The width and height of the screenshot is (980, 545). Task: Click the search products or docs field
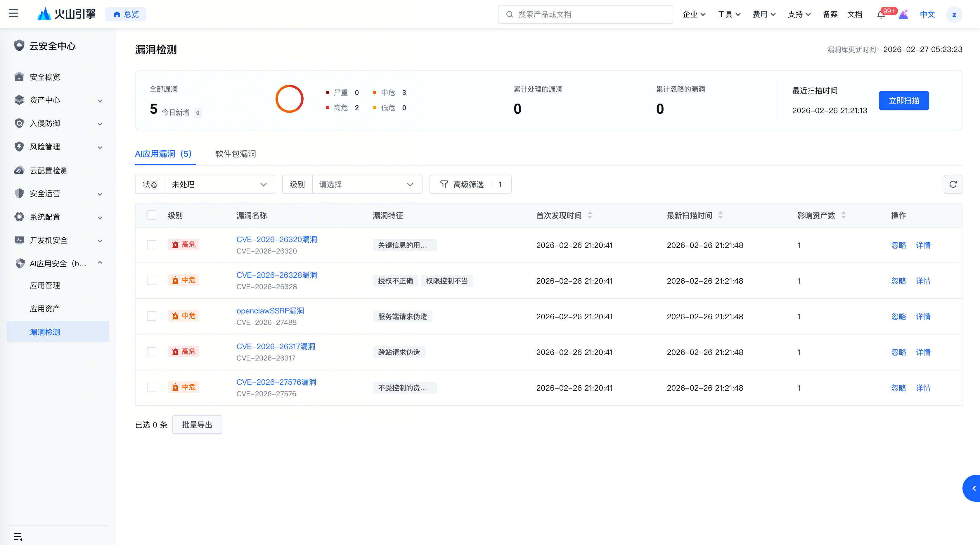click(585, 14)
